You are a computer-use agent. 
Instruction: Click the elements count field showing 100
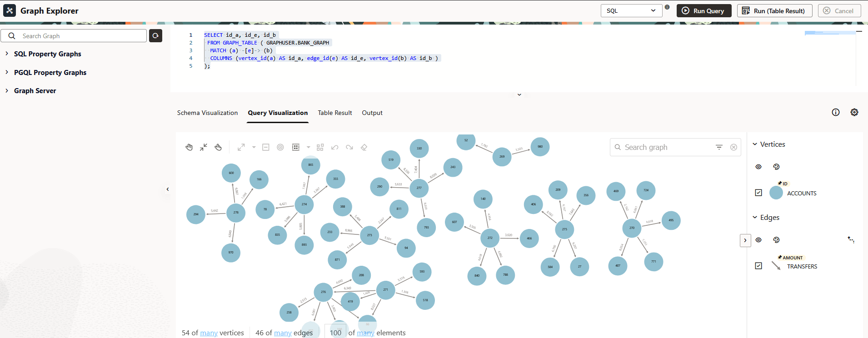pos(335,332)
